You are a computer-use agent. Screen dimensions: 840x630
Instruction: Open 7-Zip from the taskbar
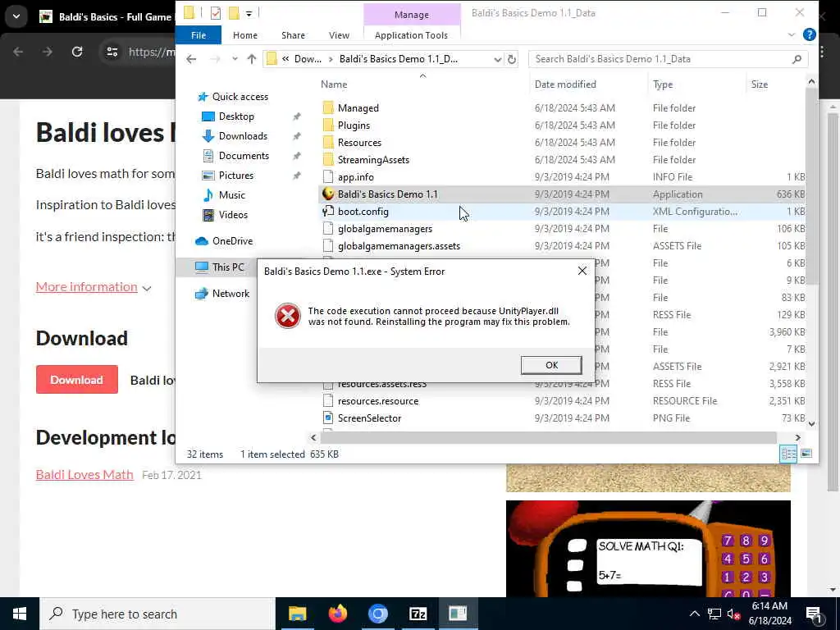tap(418, 614)
